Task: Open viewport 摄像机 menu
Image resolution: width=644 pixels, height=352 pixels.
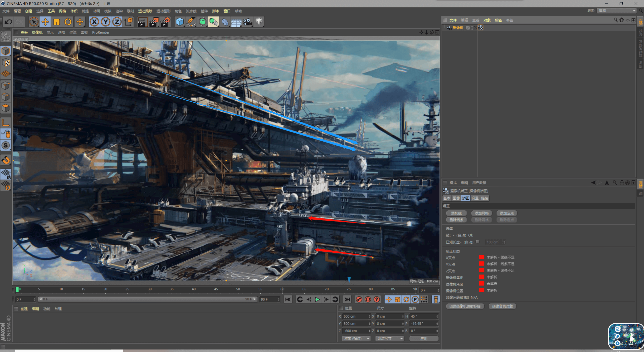Action: pyautogui.click(x=37, y=32)
